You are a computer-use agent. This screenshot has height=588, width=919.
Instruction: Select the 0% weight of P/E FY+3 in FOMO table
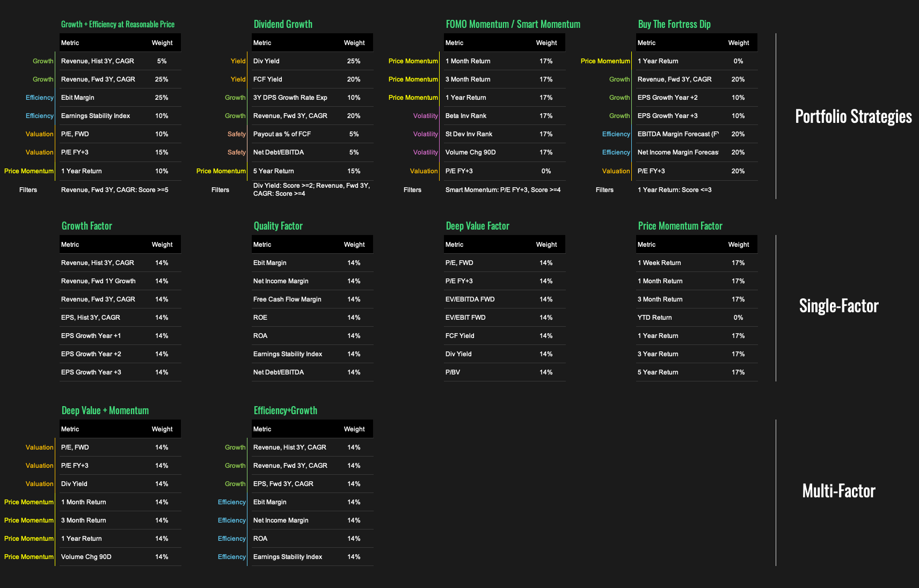(x=546, y=171)
